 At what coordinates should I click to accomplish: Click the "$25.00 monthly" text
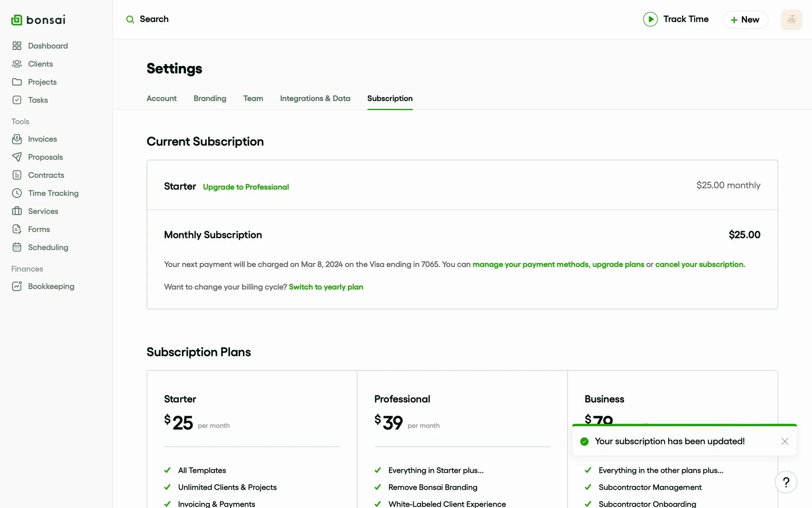[x=728, y=185]
